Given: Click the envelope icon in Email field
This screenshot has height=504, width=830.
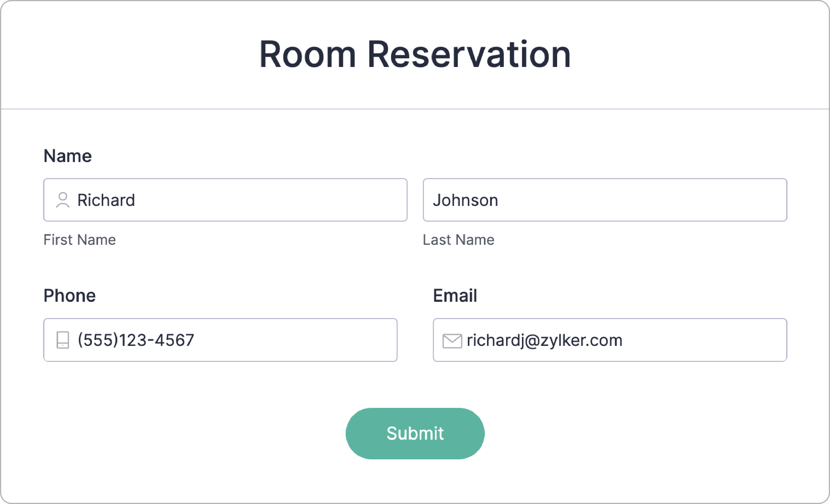Looking at the screenshot, I should coord(452,341).
